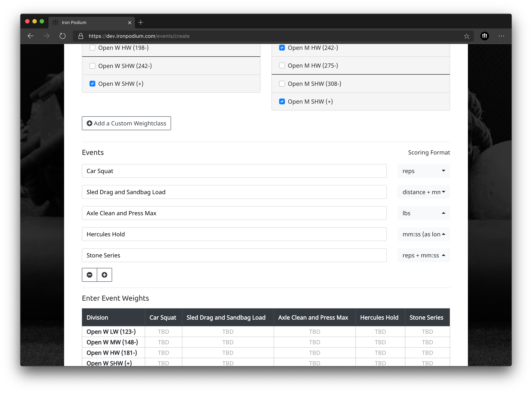532x393 pixels.
Task: Remove last event with minus button
Action: click(90, 275)
